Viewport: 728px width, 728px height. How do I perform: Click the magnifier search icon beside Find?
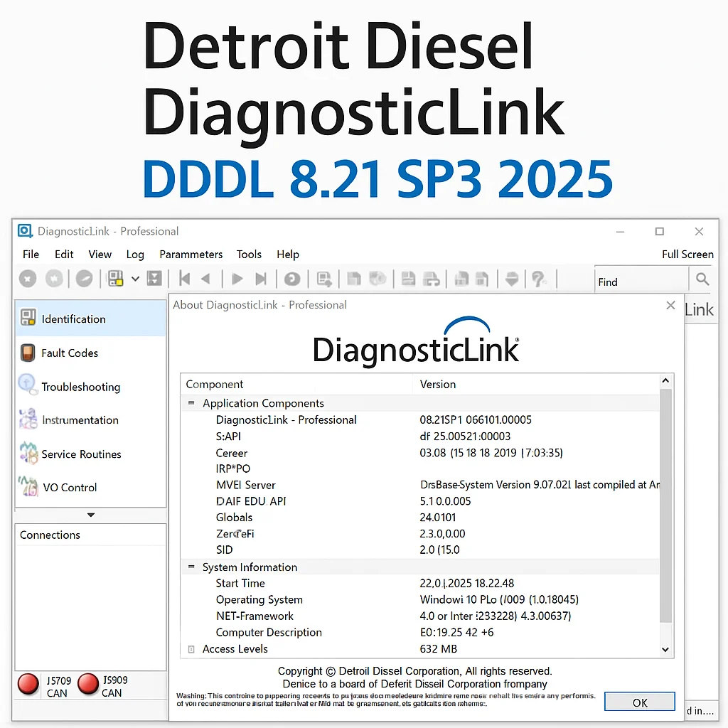pyautogui.click(x=702, y=279)
